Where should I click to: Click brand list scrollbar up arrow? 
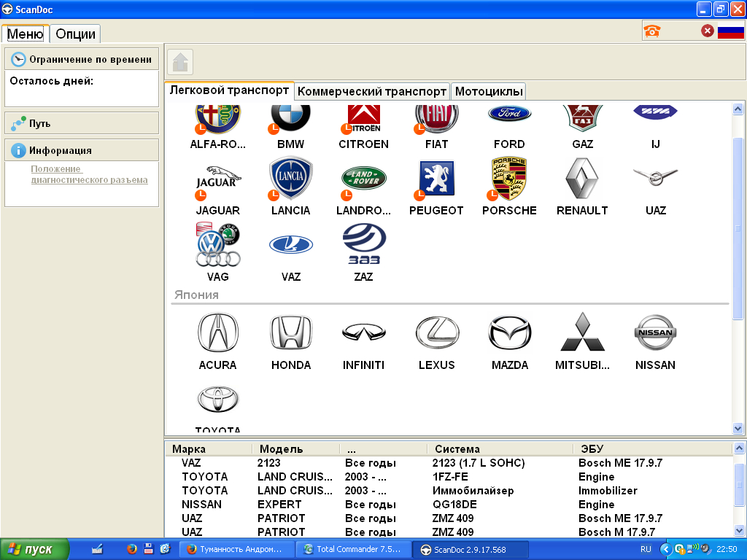pyautogui.click(x=738, y=109)
